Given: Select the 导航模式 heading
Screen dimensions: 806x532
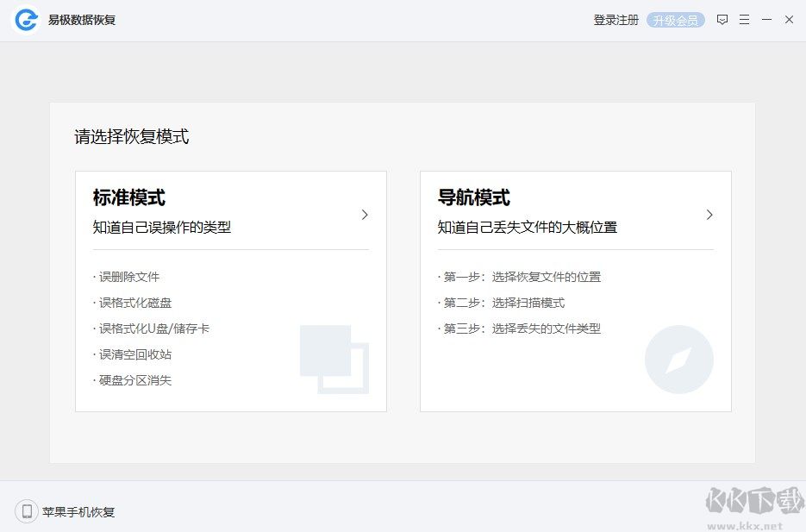Looking at the screenshot, I should tap(474, 197).
